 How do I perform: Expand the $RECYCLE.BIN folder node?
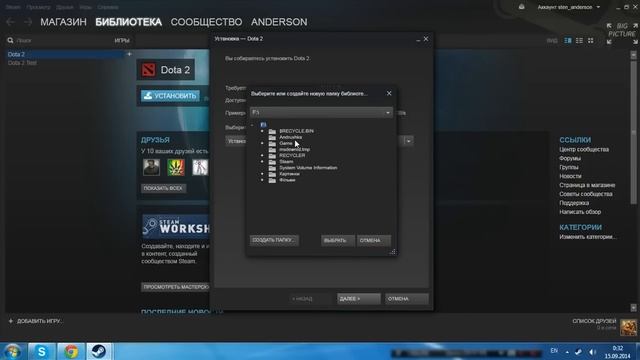tap(262, 131)
